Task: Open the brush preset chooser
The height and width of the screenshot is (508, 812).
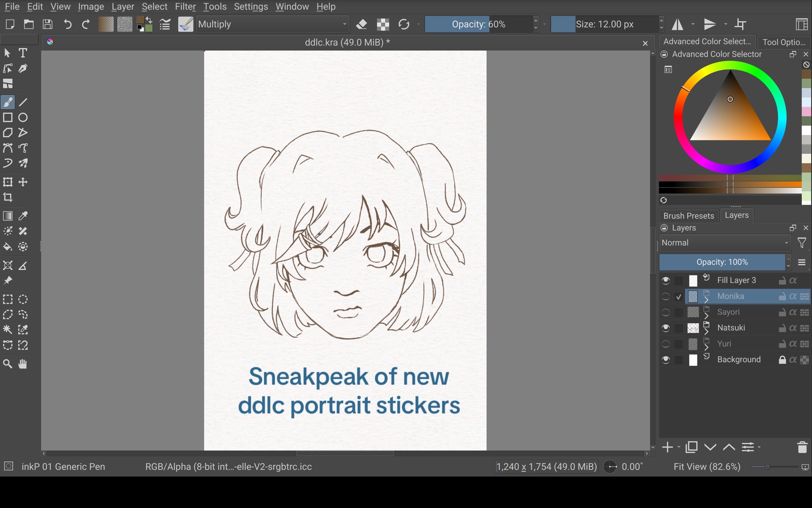Action: (x=185, y=24)
